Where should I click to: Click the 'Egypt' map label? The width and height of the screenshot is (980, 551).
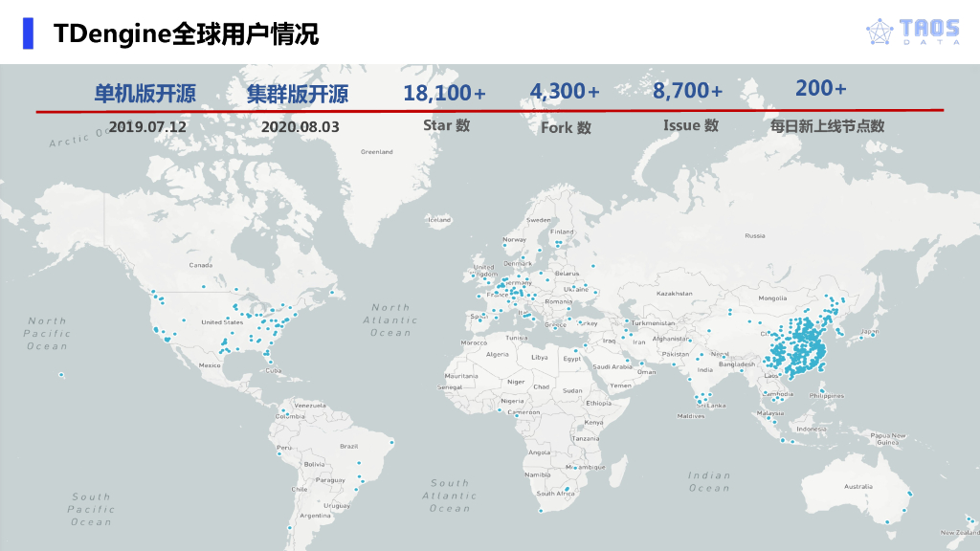(x=572, y=359)
